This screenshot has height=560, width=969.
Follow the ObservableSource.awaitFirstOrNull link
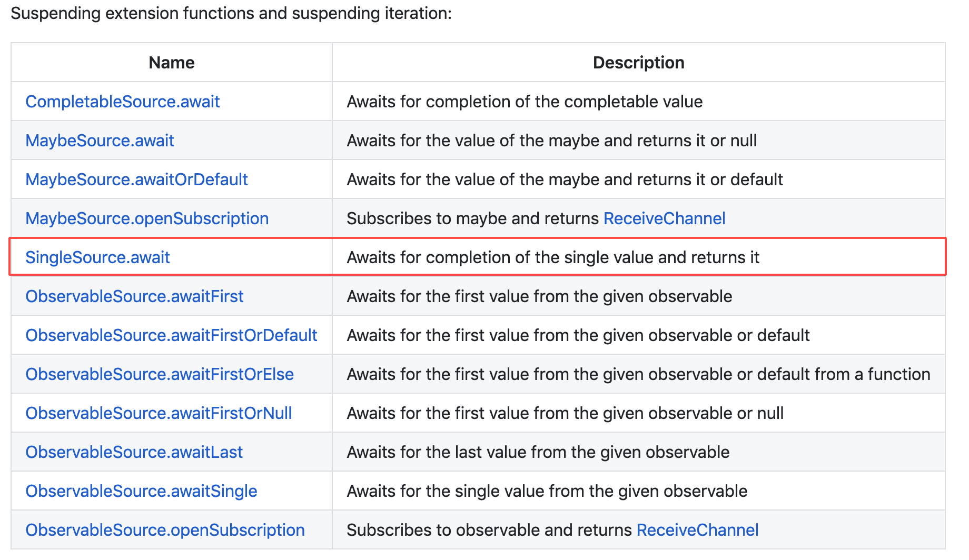(159, 413)
